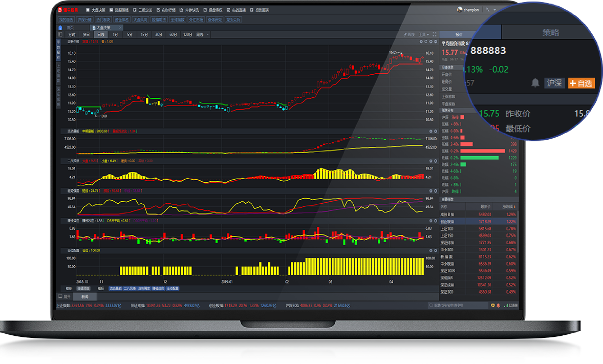Click the bell icon in status bar
603x364 pixels.
click(x=499, y=306)
